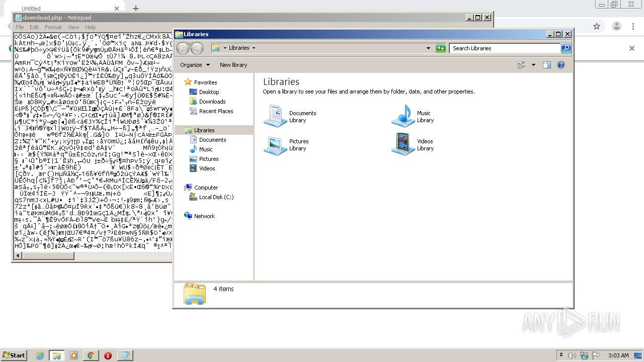Click Notepad horizontal scroll thumb

coord(48,256)
